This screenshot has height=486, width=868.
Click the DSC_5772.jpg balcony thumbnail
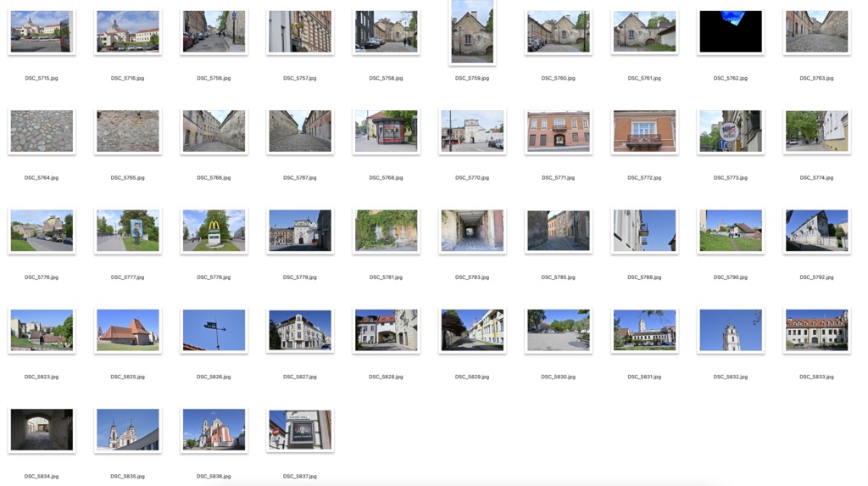coord(644,131)
